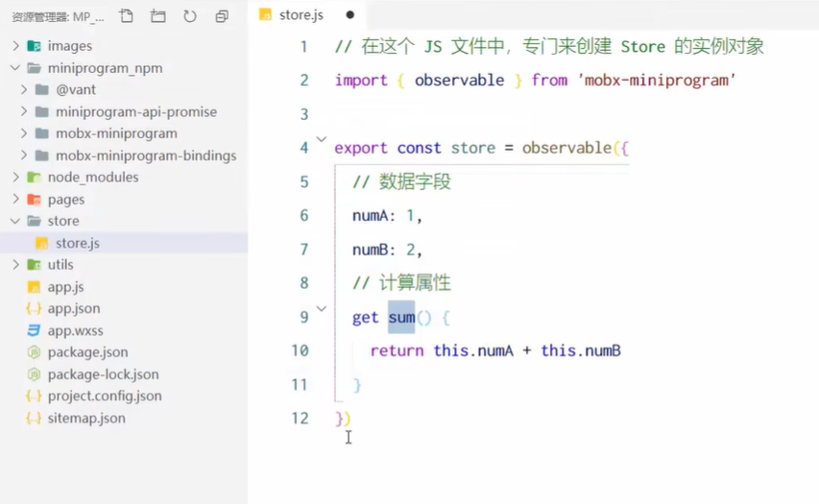Expand the mobx-miniprogram-bindings chevron
Image resolution: width=819 pixels, height=504 pixels.
[x=23, y=156]
